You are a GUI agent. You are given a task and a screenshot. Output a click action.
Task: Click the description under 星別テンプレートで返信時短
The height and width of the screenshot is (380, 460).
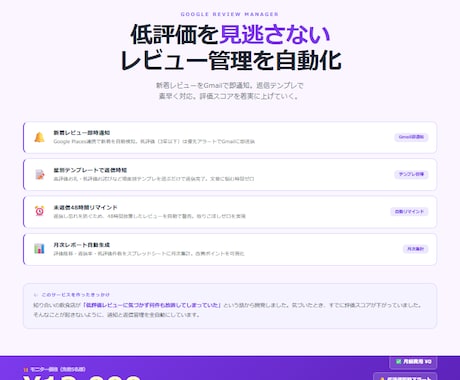coord(154,179)
